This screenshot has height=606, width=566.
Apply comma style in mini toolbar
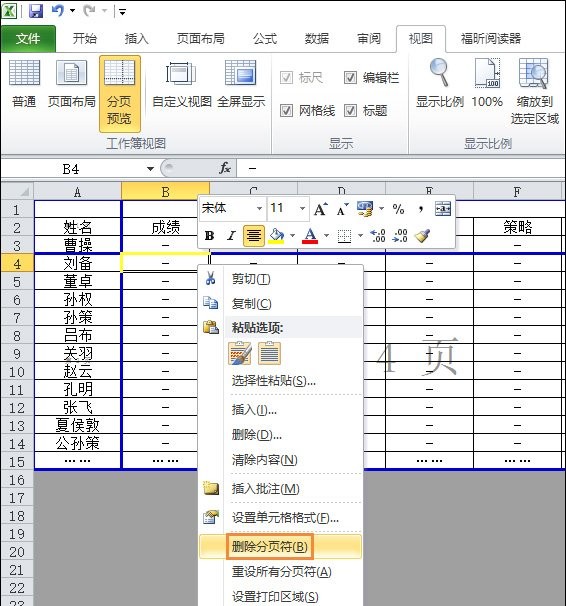420,209
